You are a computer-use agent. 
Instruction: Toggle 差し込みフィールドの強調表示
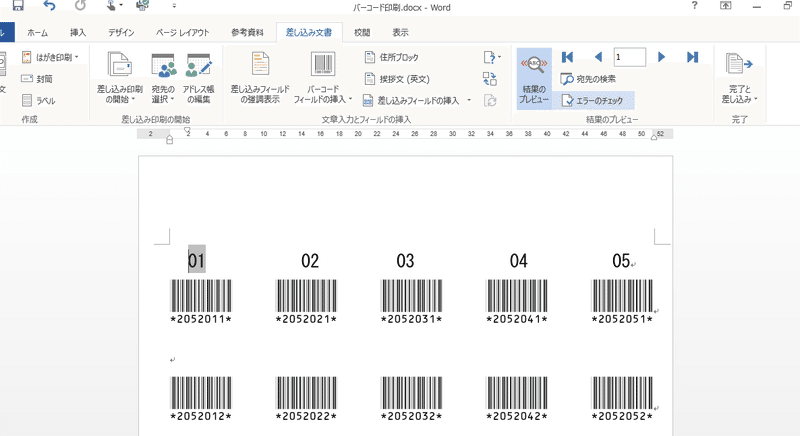[x=260, y=78]
